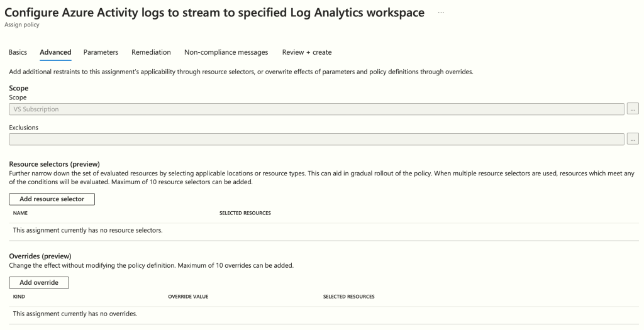
Task: Open the Exclusions picker ellipsis button
Action: 633,139
